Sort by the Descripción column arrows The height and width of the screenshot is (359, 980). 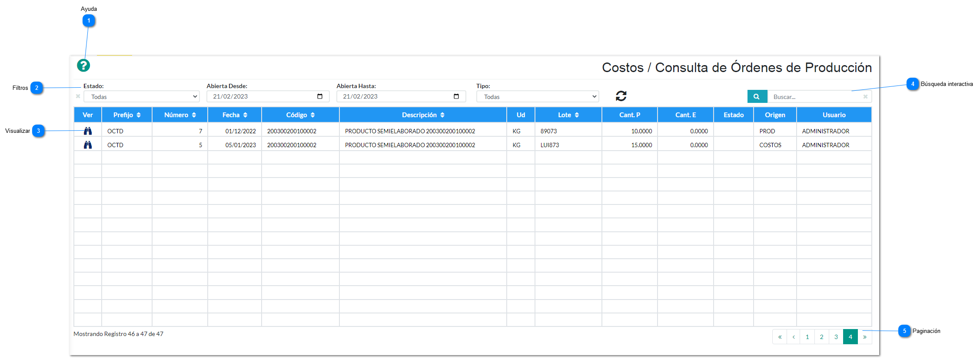pos(442,115)
